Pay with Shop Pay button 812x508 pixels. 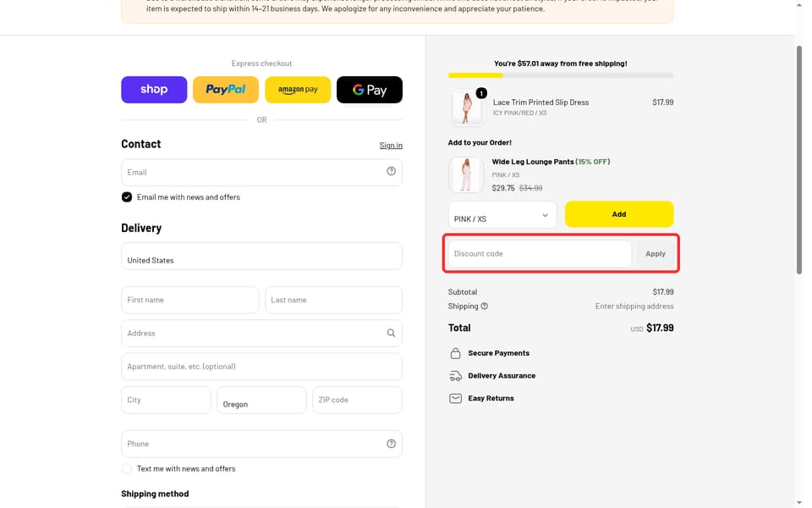(x=154, y=90)
